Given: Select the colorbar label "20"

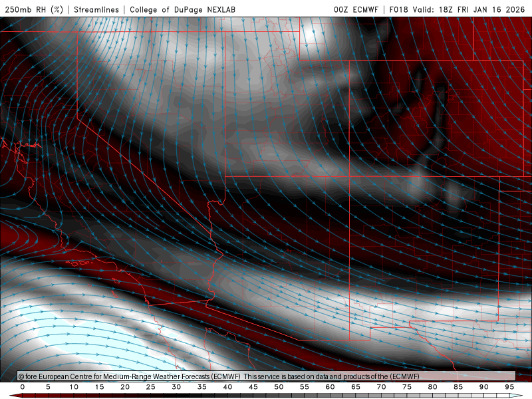Looking at the screenshot, I should point(125,387).
